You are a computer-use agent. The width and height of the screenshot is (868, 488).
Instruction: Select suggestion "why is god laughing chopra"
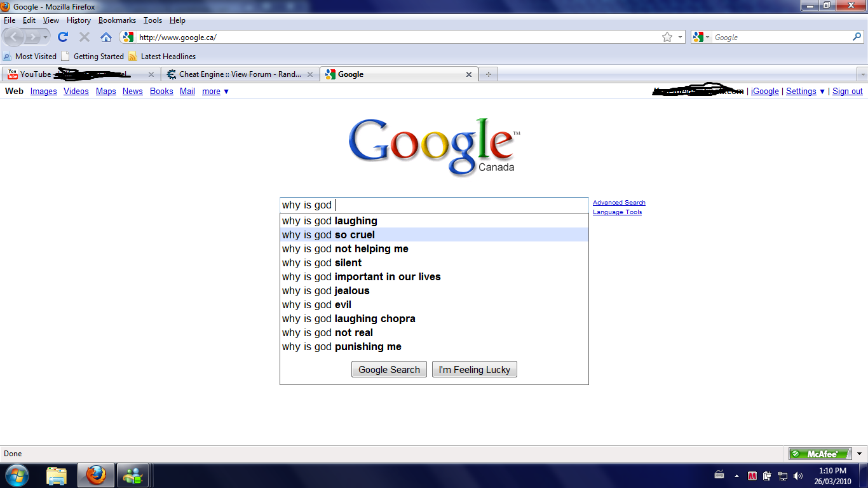(435, 319)
